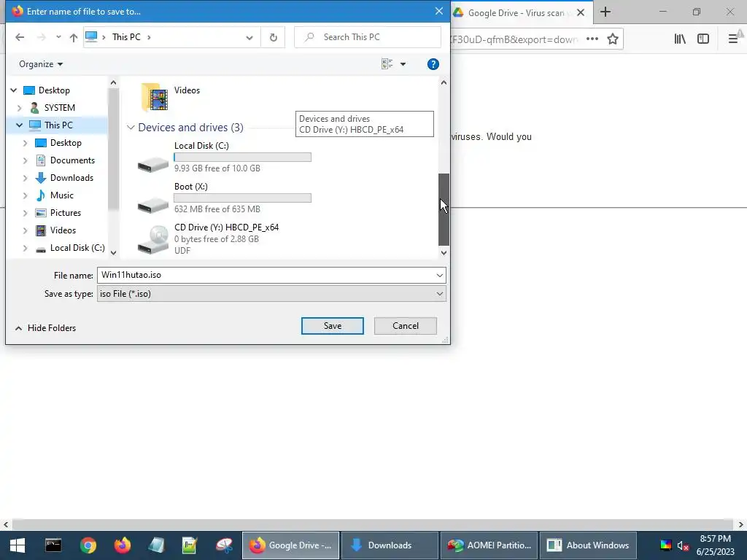Open the recent locations dropdown
747x560 pixels.
(58, 37)
